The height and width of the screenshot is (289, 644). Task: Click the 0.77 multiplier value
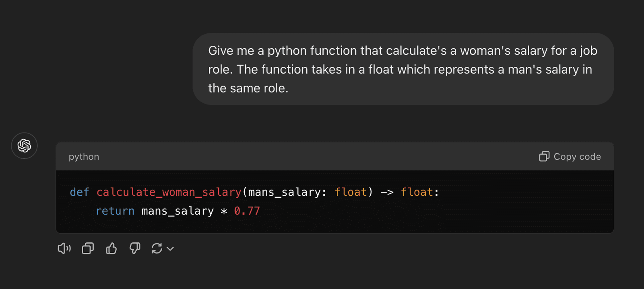pos(247,211)
